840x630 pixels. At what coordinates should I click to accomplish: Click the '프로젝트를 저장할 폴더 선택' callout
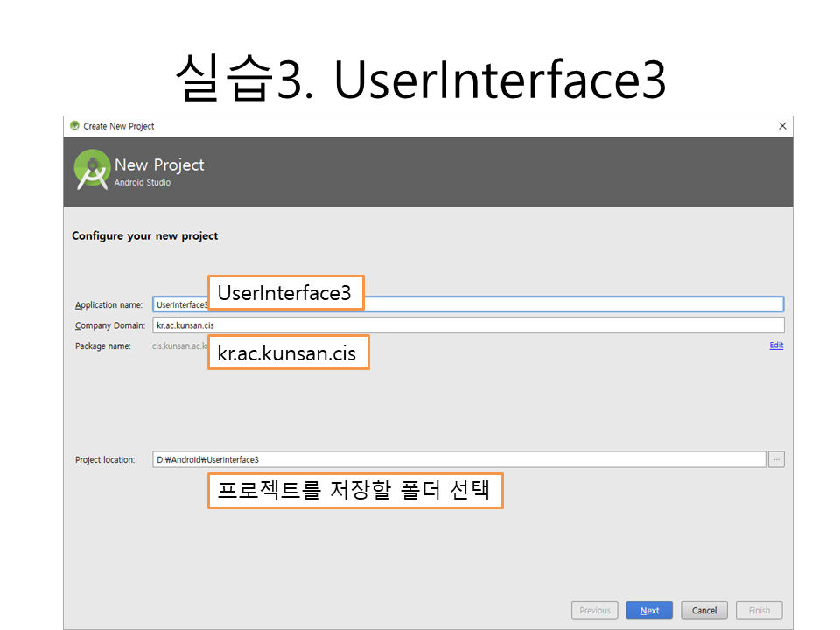pyautogui.click(x=354, y=491)
